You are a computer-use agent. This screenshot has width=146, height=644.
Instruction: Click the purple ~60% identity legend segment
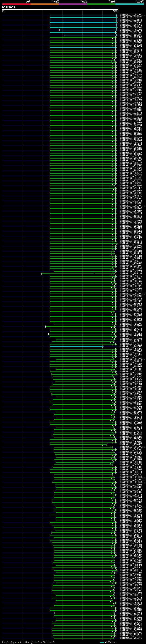point(73,4)
